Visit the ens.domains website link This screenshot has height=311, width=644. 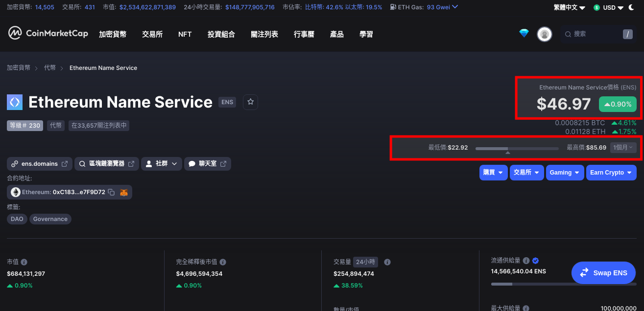[40, 164]
